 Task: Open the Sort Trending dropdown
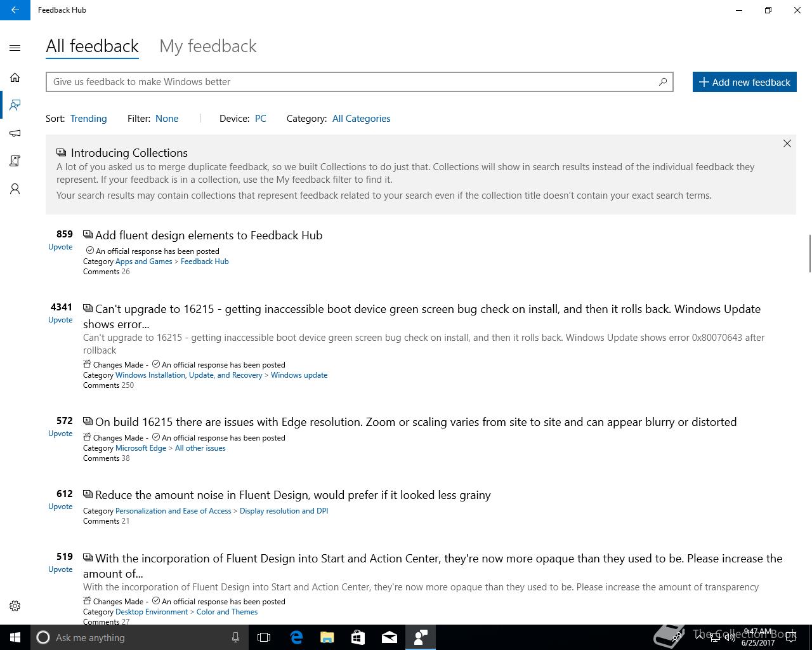coord(88,119)
